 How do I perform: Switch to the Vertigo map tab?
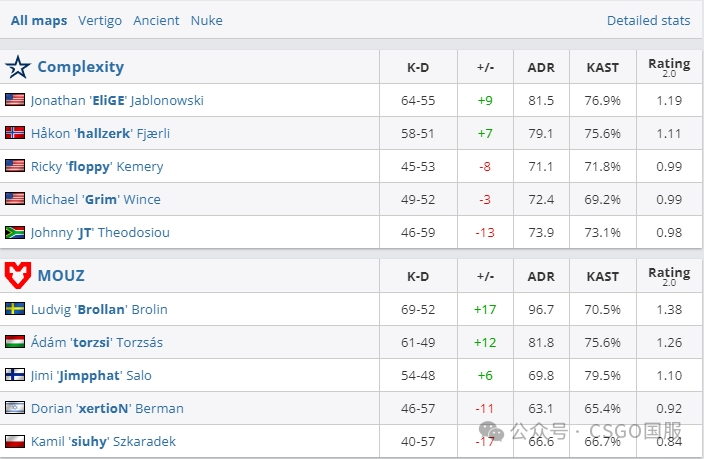coord(99,20)
